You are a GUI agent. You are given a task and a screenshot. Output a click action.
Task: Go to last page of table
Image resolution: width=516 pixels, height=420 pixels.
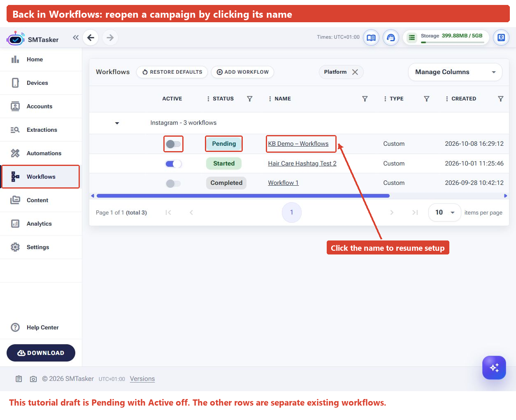415,212
